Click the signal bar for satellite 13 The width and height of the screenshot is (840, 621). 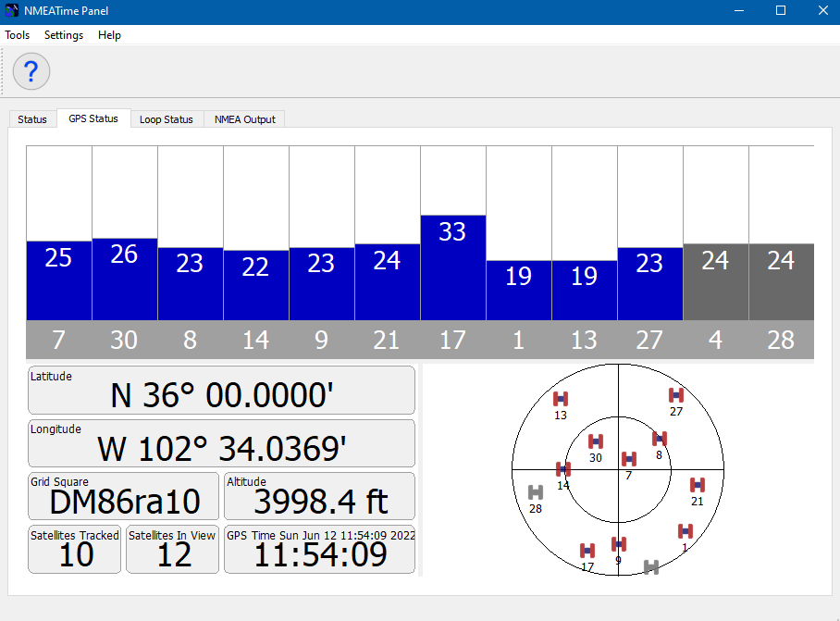point(585,291)
